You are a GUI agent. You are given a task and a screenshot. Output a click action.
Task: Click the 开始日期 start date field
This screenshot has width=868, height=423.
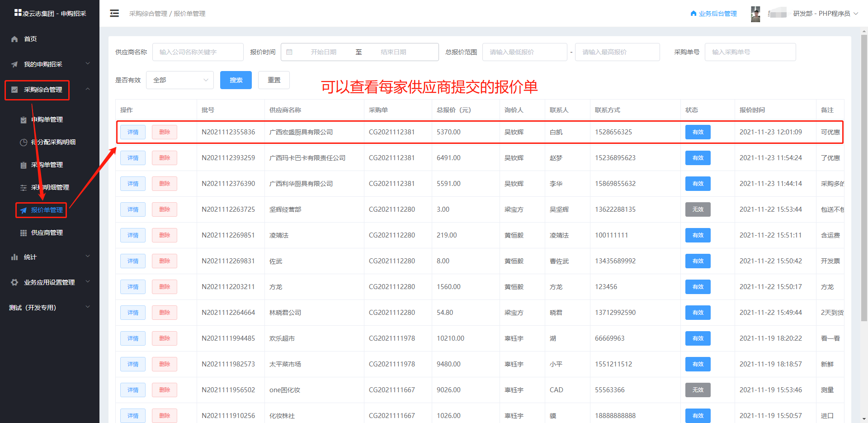(x=324, y=52)
